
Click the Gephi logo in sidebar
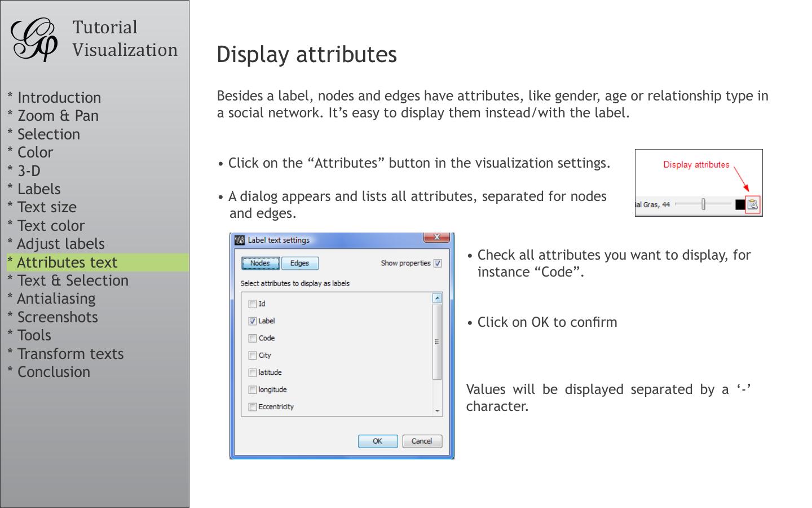35,40
